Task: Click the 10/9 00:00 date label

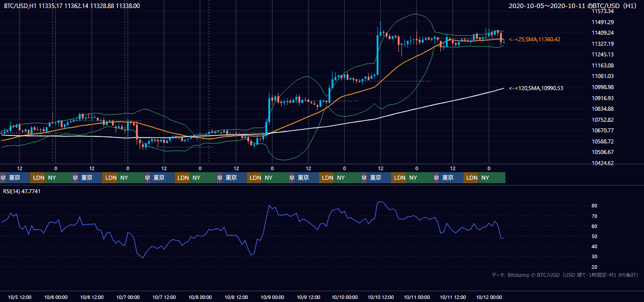Action: click(273, 297)
